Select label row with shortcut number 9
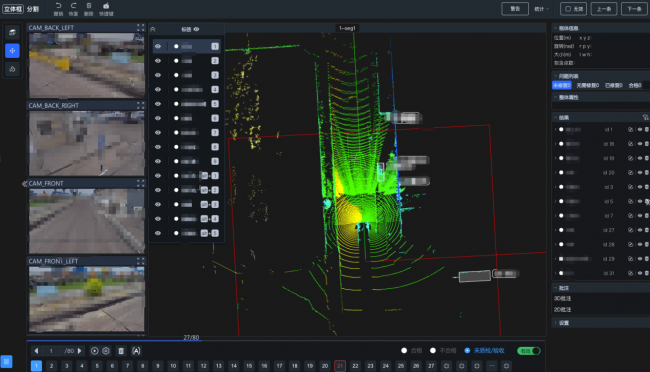 click(186, 161)
